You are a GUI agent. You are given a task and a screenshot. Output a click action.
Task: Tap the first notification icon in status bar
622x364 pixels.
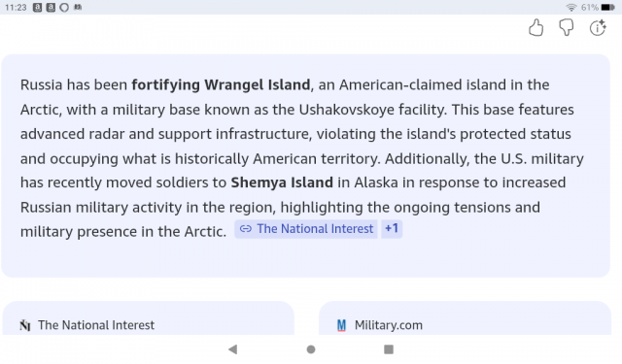click(x=37, y=7)
